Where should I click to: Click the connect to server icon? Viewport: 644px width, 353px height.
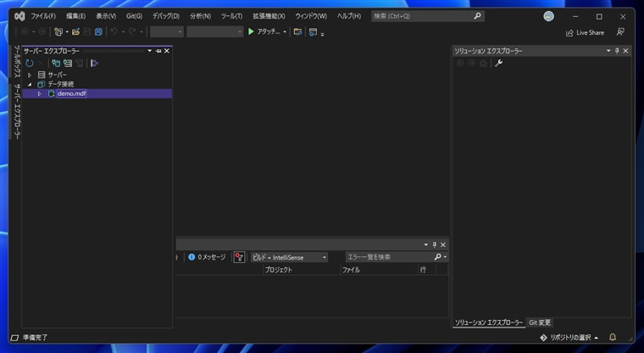tap(67, 63)
